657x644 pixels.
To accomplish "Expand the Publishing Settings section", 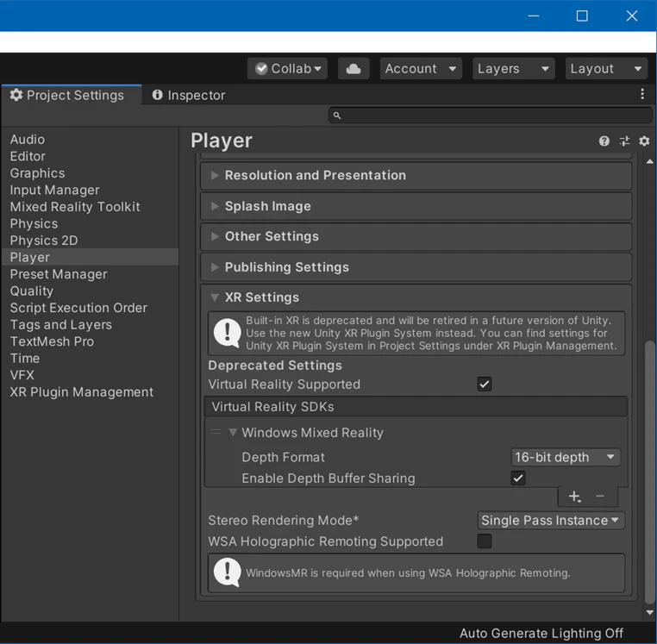I will [x=416, y=267].
